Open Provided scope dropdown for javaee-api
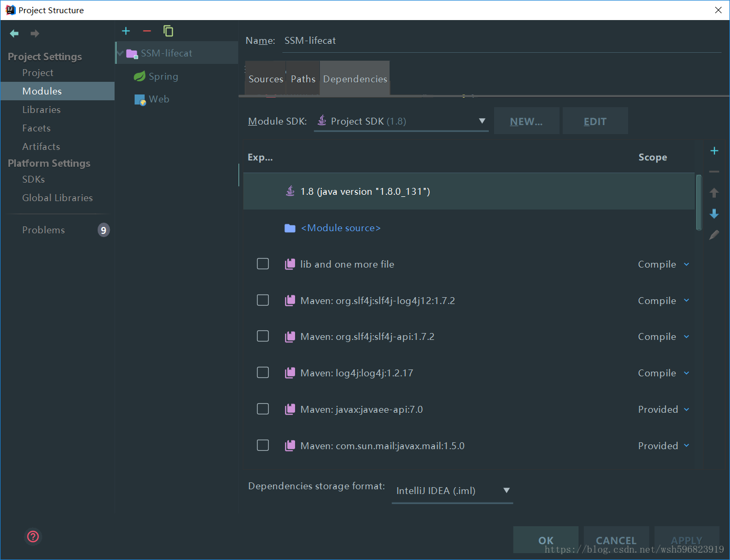Image resolution: width=730 pixels, height=560 pixels. [663, 410]
